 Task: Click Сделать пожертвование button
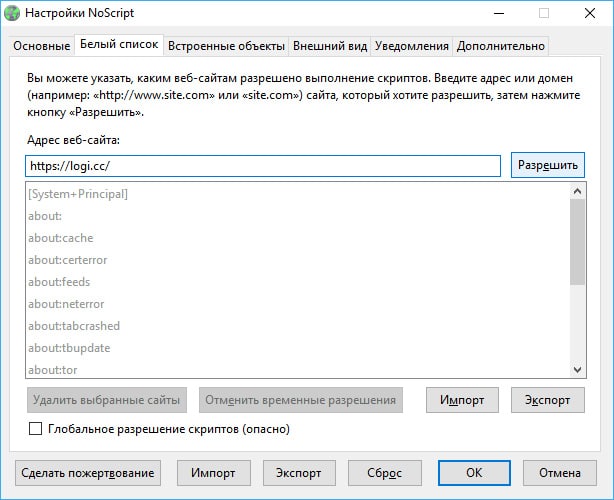tap(88, 473)
